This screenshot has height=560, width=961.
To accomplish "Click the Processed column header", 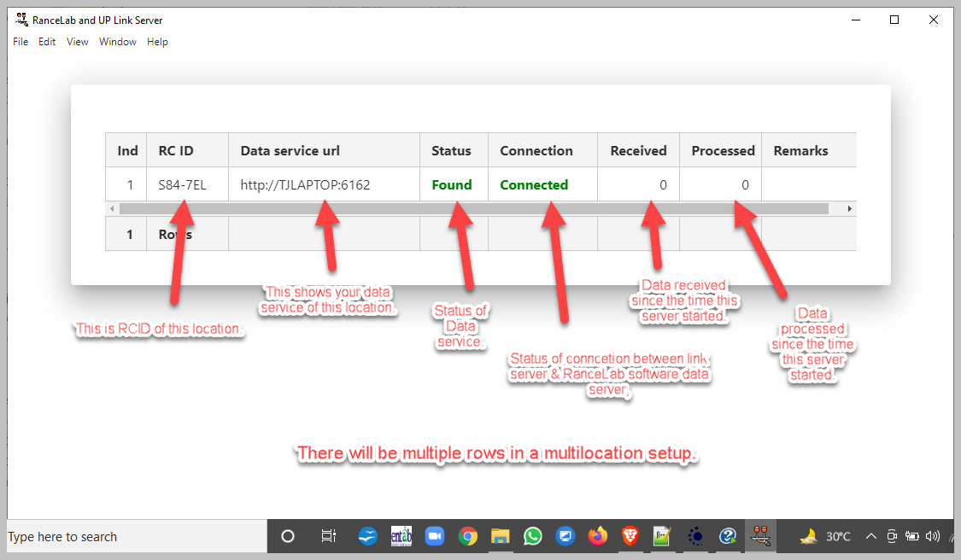I will 721,150.
